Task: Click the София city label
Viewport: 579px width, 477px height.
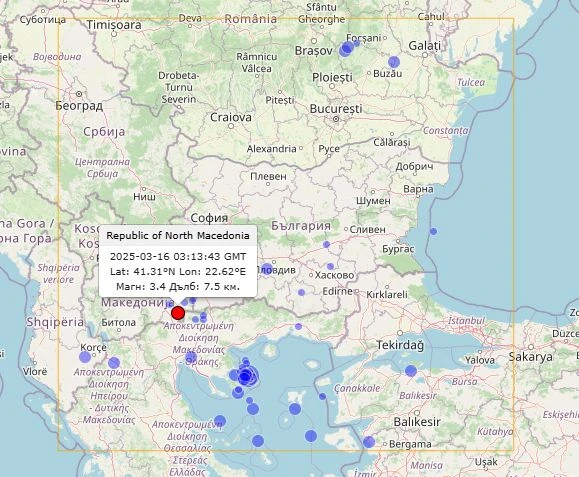Action: (209, 218)
